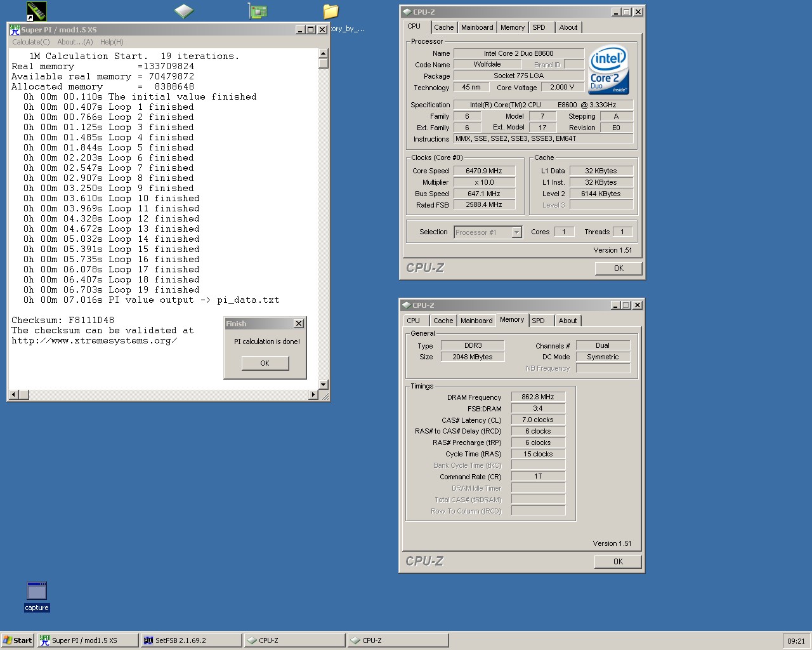Switch to Cache tab in top CPU-Z
Viewport: 812px width, 650px height.
point(444,27)
